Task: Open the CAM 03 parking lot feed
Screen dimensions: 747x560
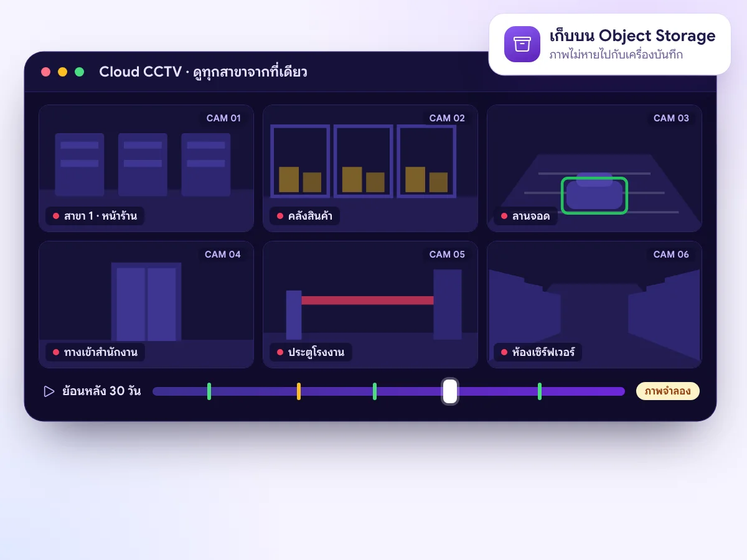Action: (594, 169)
